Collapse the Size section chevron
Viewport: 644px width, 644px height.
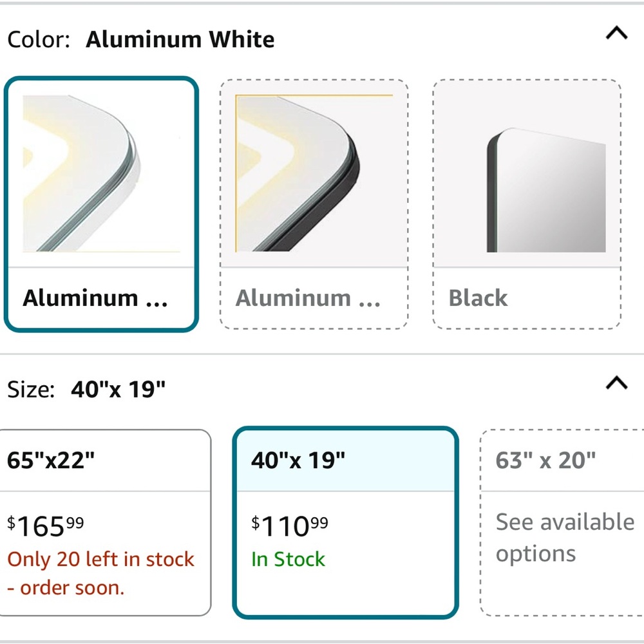pos(616,383)
